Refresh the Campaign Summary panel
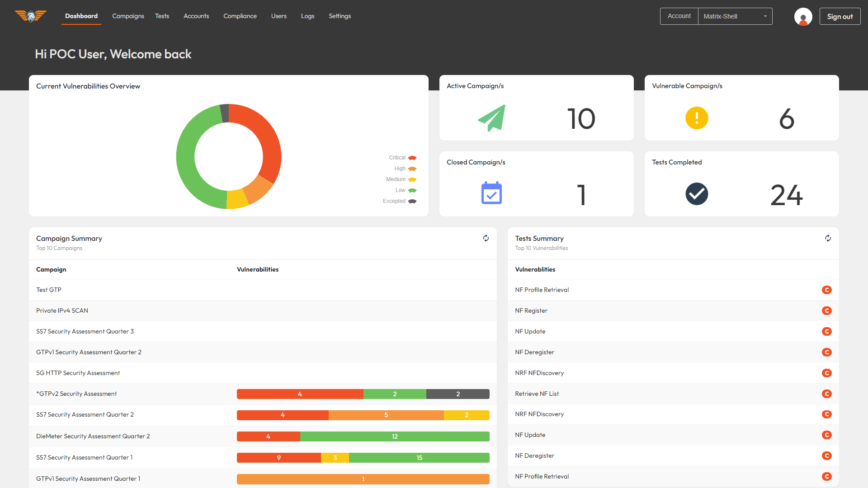The height and width of the screenshot is (488, 868). coord(486,238)
